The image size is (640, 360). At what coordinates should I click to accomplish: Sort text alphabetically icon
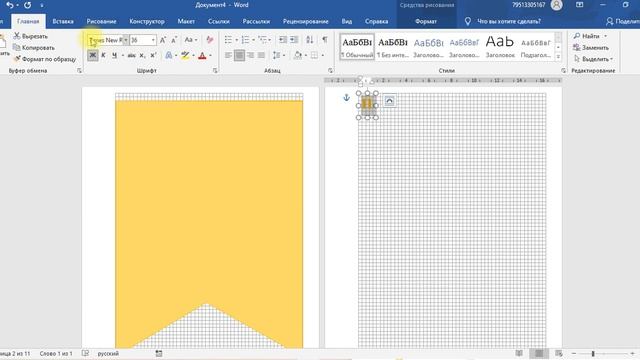point(310,40)
